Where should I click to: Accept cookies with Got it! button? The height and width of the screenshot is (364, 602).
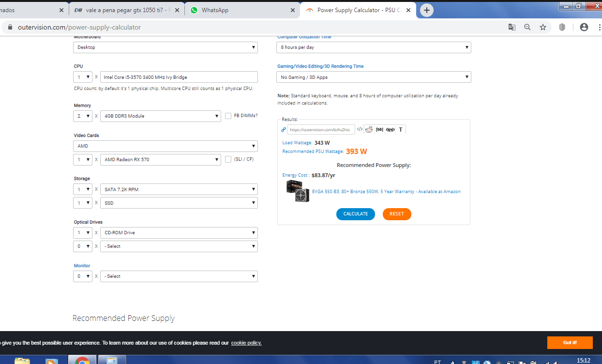point(570,343)
